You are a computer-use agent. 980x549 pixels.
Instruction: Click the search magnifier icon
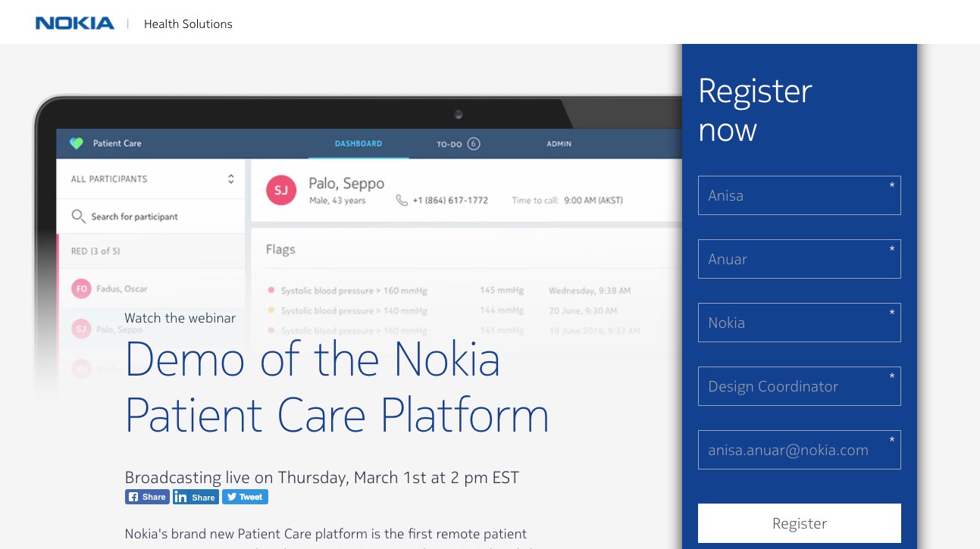point(78,217)
